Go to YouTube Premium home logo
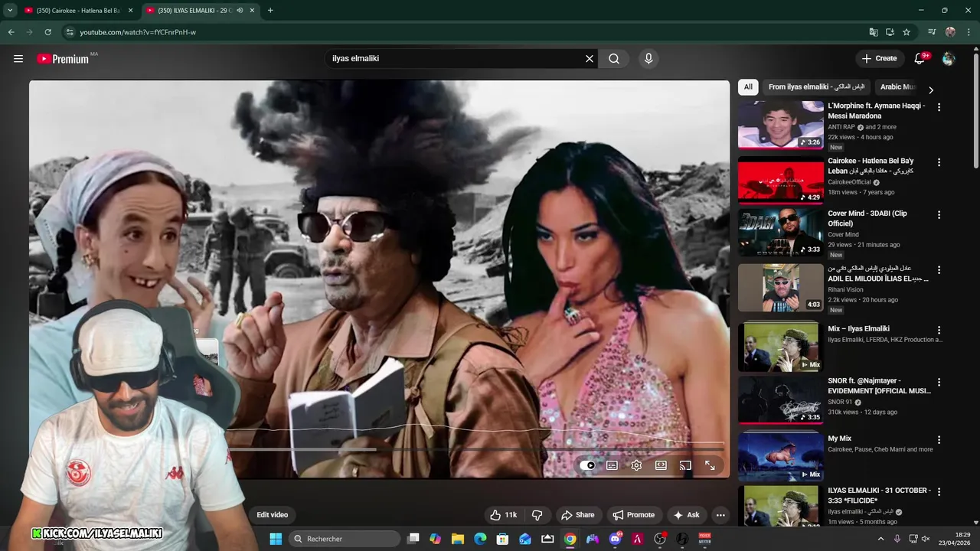 click(x=63, y=59)
